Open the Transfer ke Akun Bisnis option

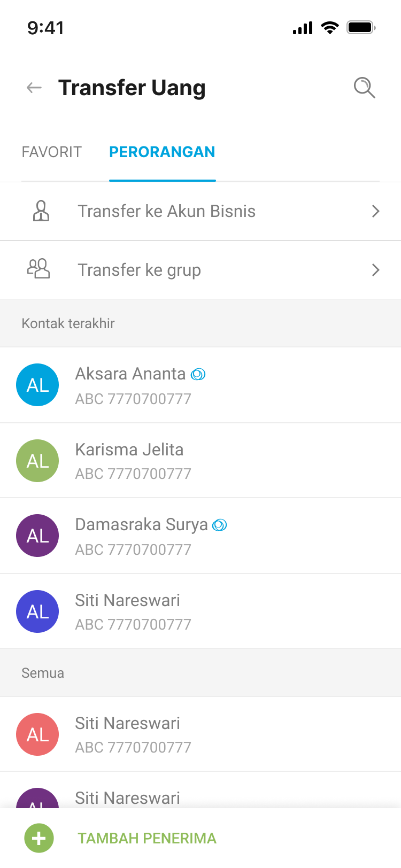167,211
